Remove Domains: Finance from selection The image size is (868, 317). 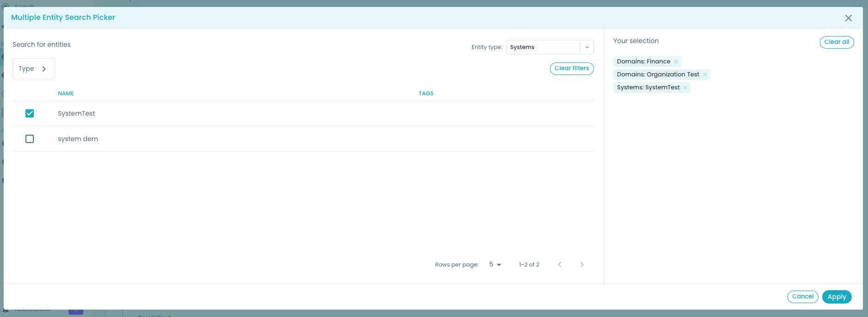point(676,62)
